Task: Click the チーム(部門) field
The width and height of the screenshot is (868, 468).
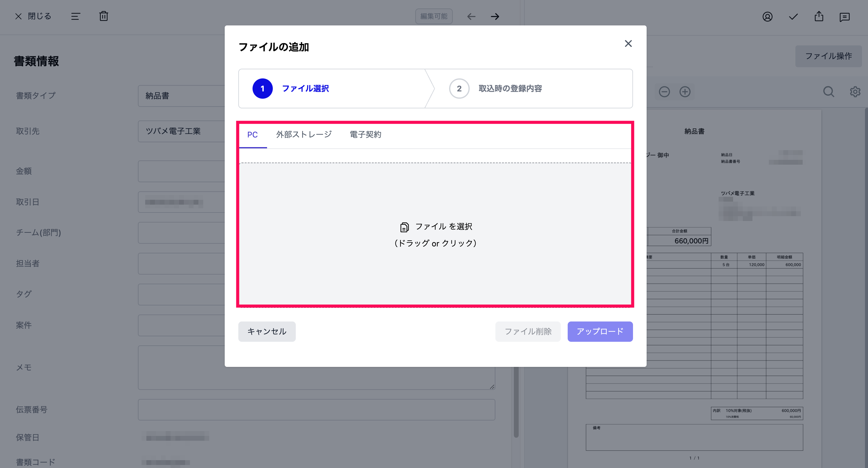Action: (x=181, y=233)
